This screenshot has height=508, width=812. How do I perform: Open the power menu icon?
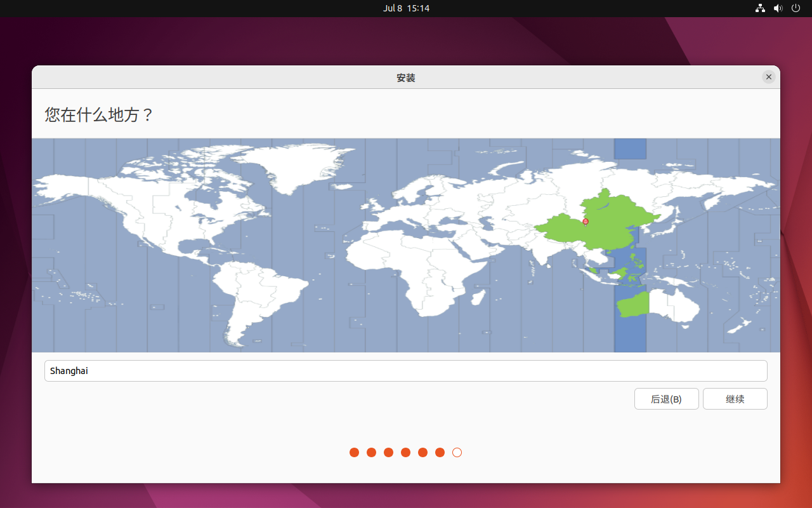(x=796, y=8)
